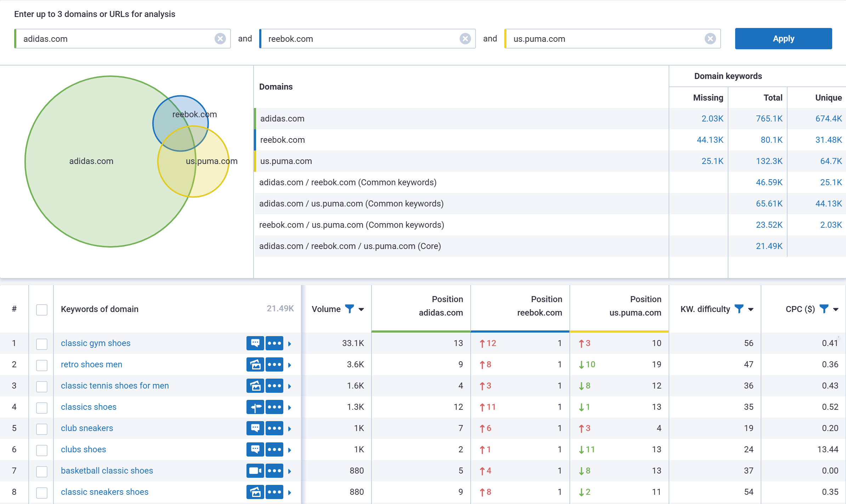Image resolution: width=846 pixels, height=504 pixels.
Task: Click adidas.com Total value 765.1K
Action: pos(769,119)
